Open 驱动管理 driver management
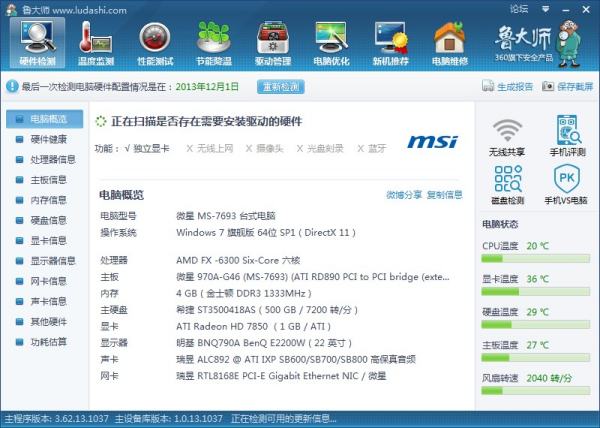The width and height of the screenshot is (600, 428). pos(273,43)
